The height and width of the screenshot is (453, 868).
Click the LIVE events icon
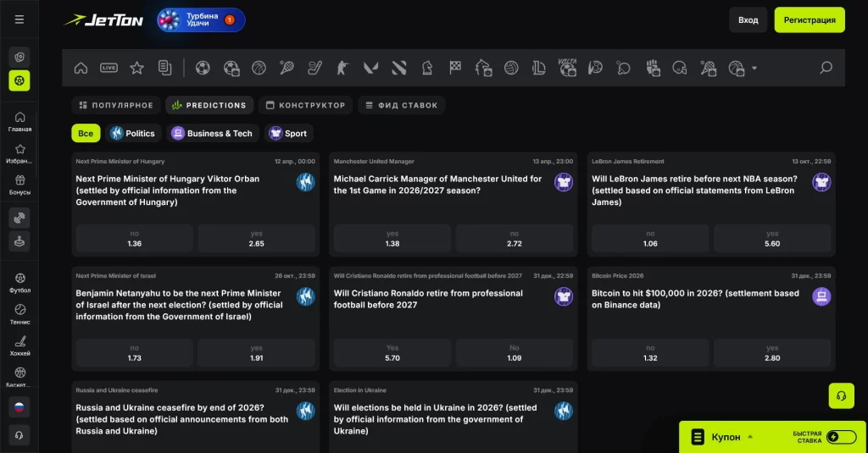pos(108,68)
